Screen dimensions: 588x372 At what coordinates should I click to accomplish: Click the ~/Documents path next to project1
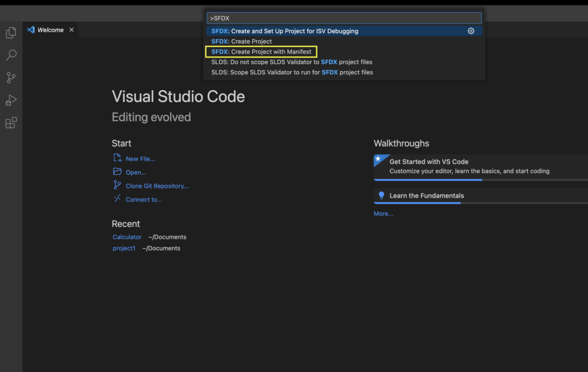(x=161, y=248)
